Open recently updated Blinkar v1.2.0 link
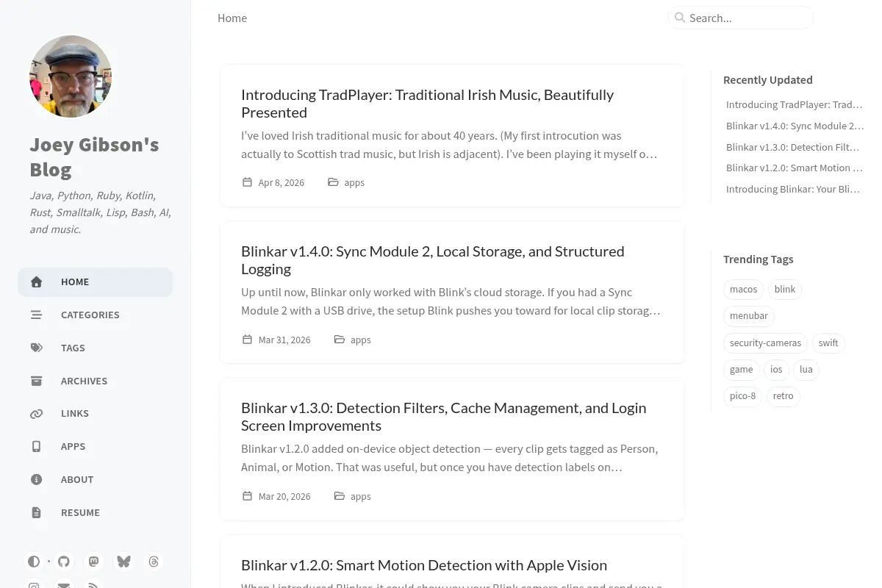The width and height of the screenshot is (882, 588). pyautogui.click(x=795, y=168)
